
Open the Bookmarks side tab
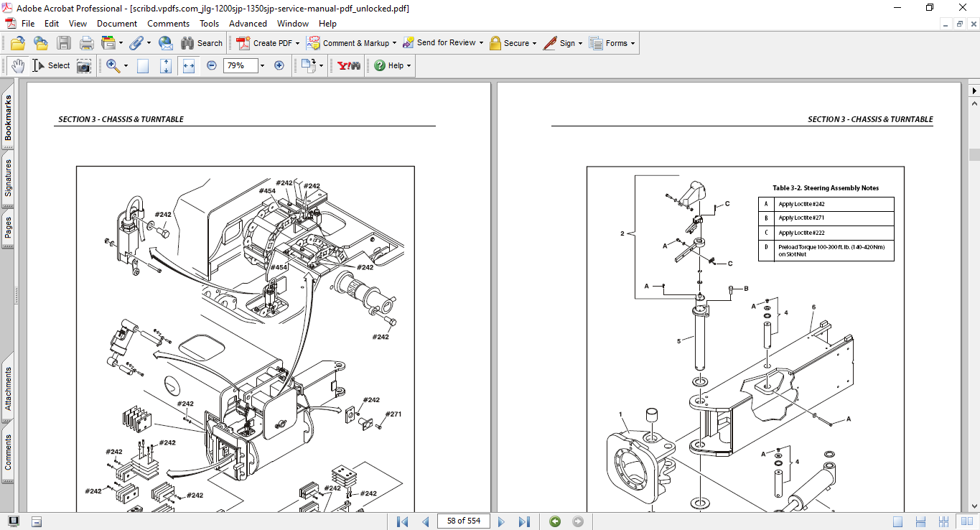9,118
